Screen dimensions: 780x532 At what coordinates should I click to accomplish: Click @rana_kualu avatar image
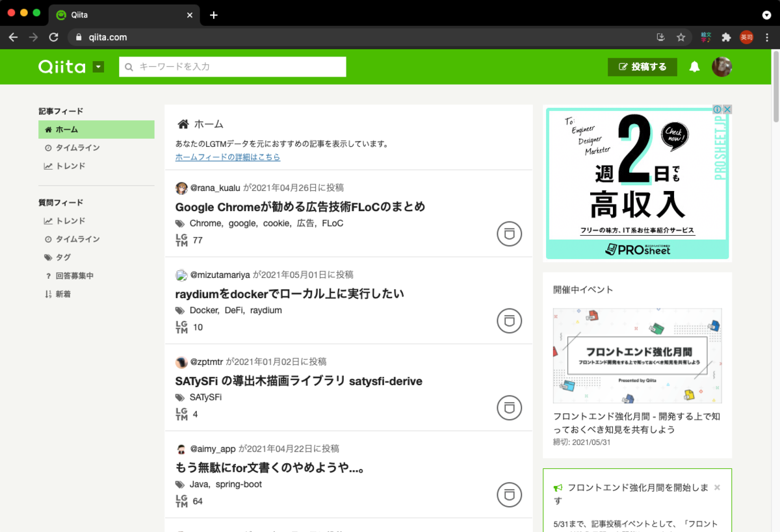point(181,188)
